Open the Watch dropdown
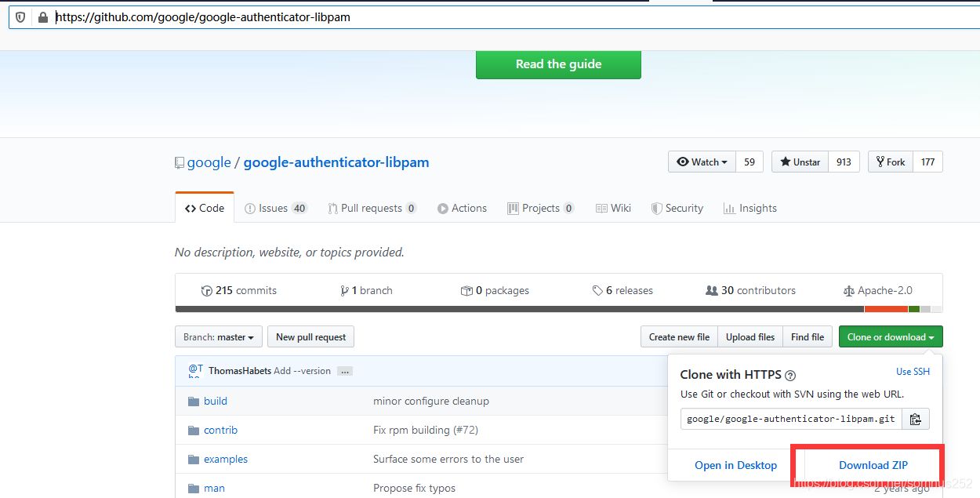Screen dimensions: 980x498 [701, 162]
